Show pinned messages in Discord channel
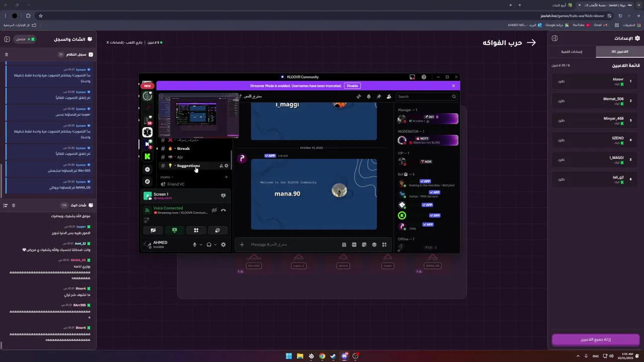 click(379, 97)
